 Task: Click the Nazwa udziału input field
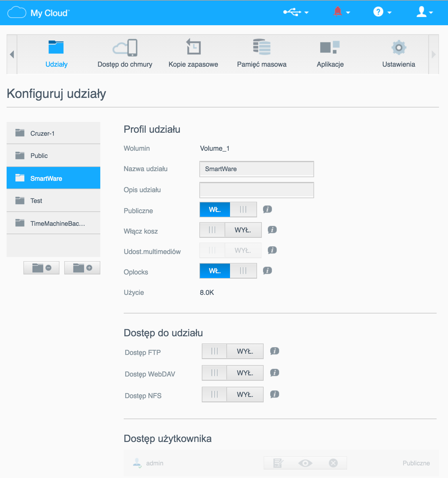tap(257, 169)
